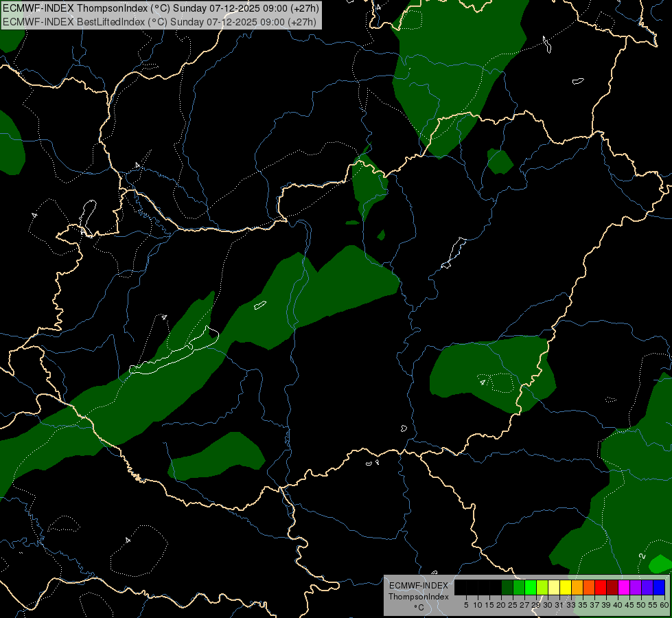Click the legend tick value 20
This screenshot has width=672, height=618.
pyautogui.click(x=501, y=605)
